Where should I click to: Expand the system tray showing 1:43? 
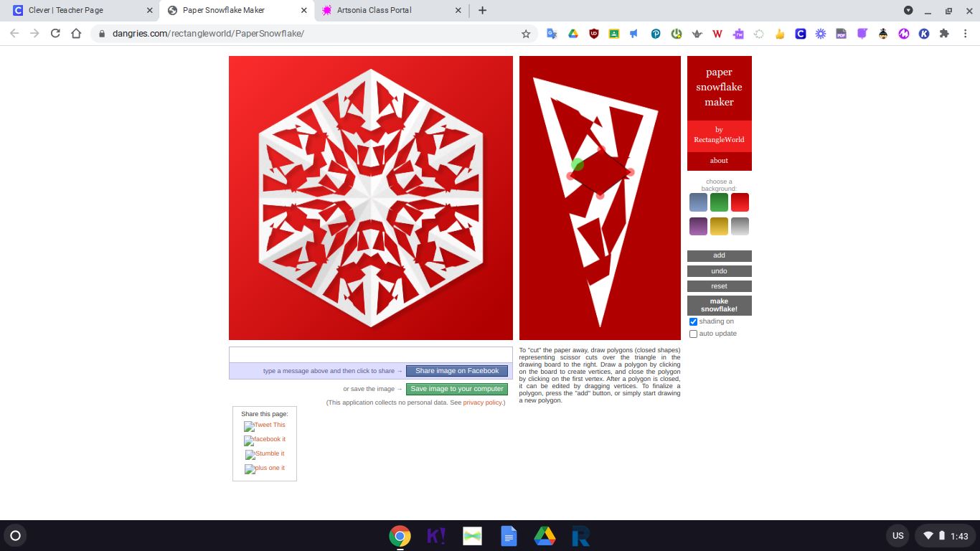coord(945,536)
